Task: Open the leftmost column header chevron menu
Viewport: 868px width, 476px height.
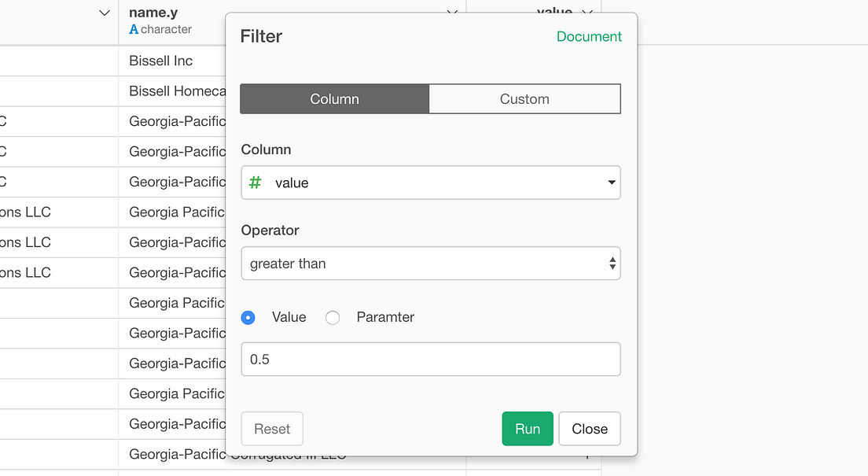Action: pyautogui.click(x=103, y=13)
